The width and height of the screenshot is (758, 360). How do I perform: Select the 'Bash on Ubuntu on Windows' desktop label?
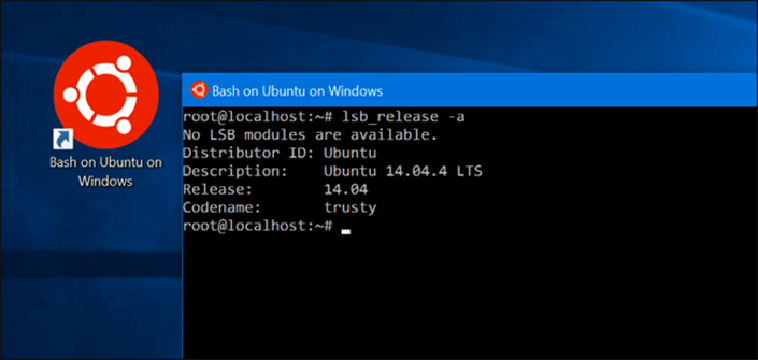pyautogui.click(x=106, y=172)
